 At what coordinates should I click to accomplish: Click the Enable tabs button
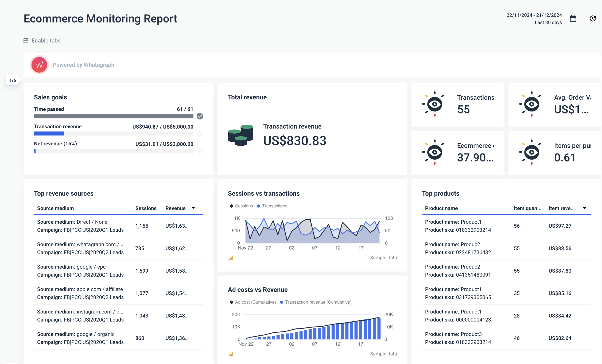(42, 41)
